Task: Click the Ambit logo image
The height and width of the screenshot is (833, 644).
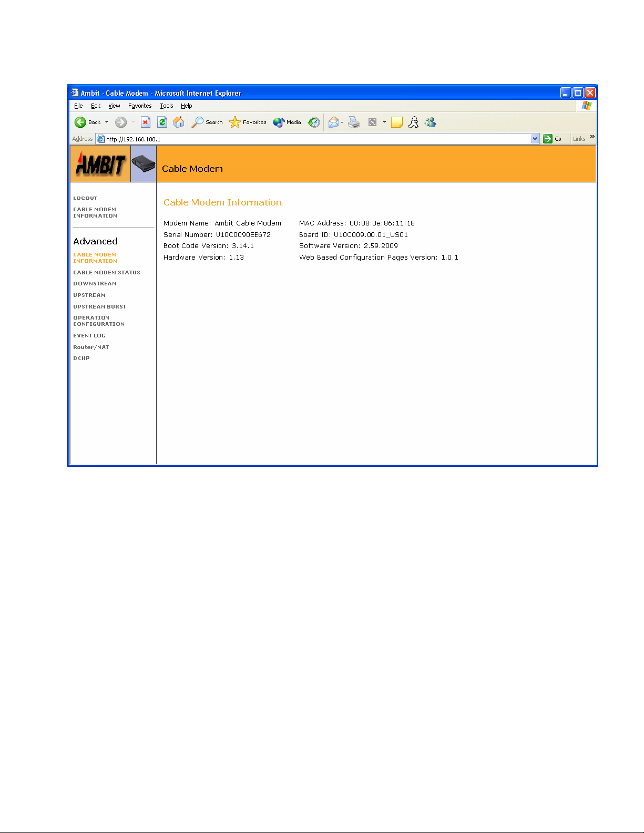Action: 100,164
